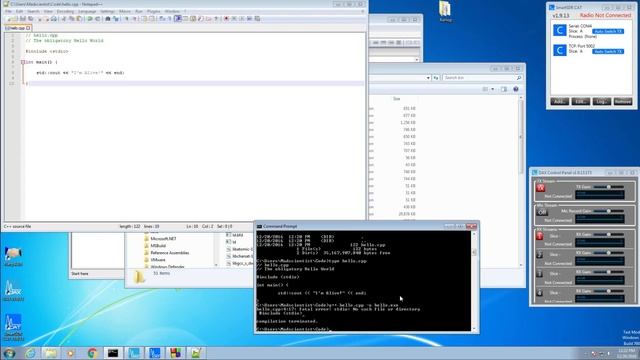Screen dimensions: 640x360
Task: Click the Paste icon in Notepad++ toolbar
Action: 79,19
